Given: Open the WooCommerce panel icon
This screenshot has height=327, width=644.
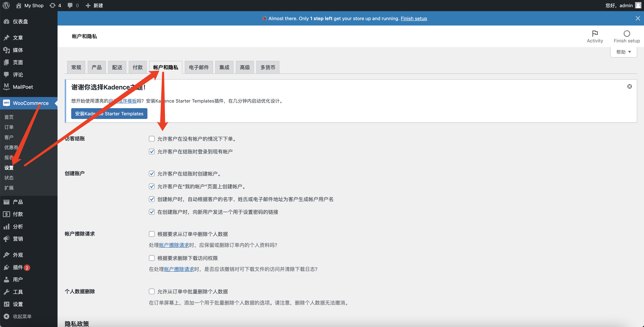Looking at the screenshot, I should [x=6, y=103].
